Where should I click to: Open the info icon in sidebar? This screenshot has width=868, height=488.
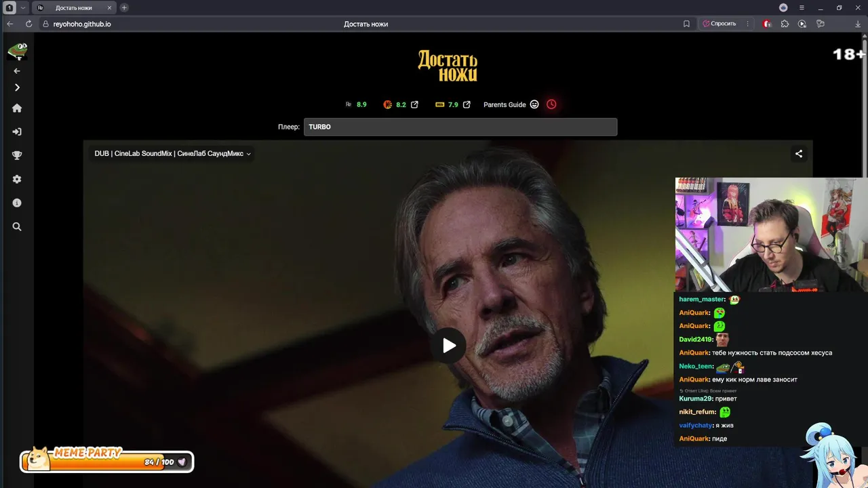tap(17, 203)
